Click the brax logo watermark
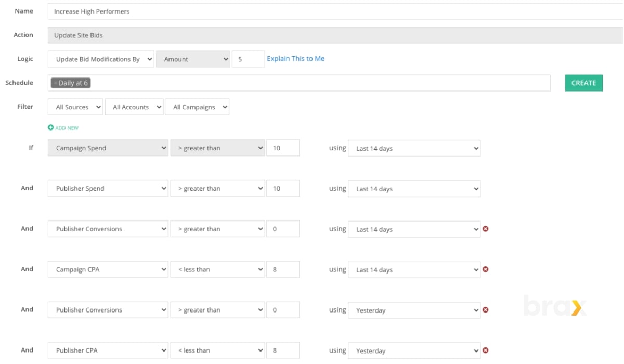 (555, 307)
